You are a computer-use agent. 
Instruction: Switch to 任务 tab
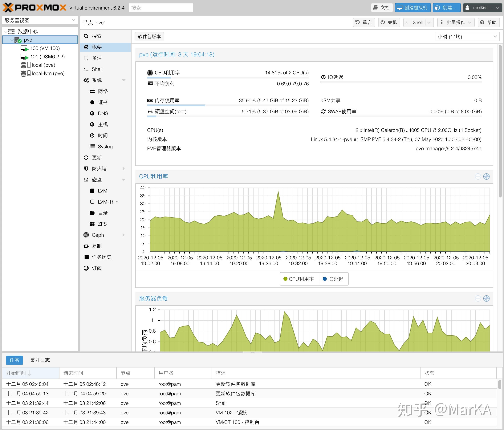(x=14, y=360)
